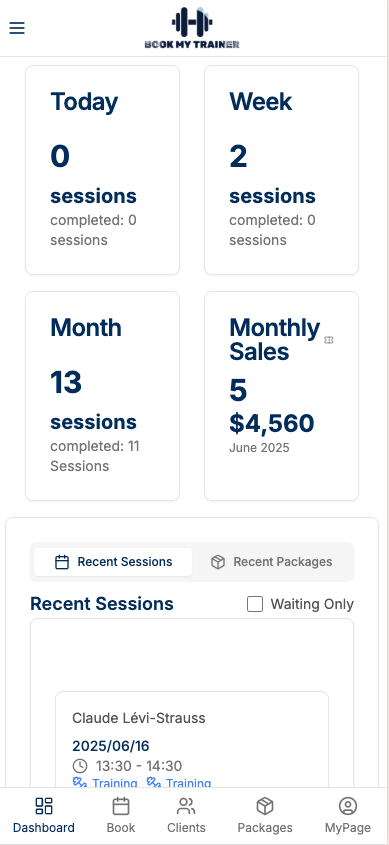Image resolution: width=389 pixels, height=845 pixels.
Task: Switch to the Recent Packages tab
Action: [272, 562]
